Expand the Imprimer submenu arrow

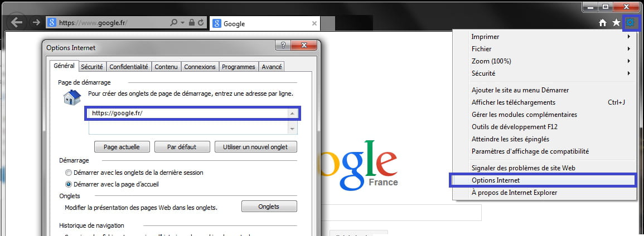(629, 37)
